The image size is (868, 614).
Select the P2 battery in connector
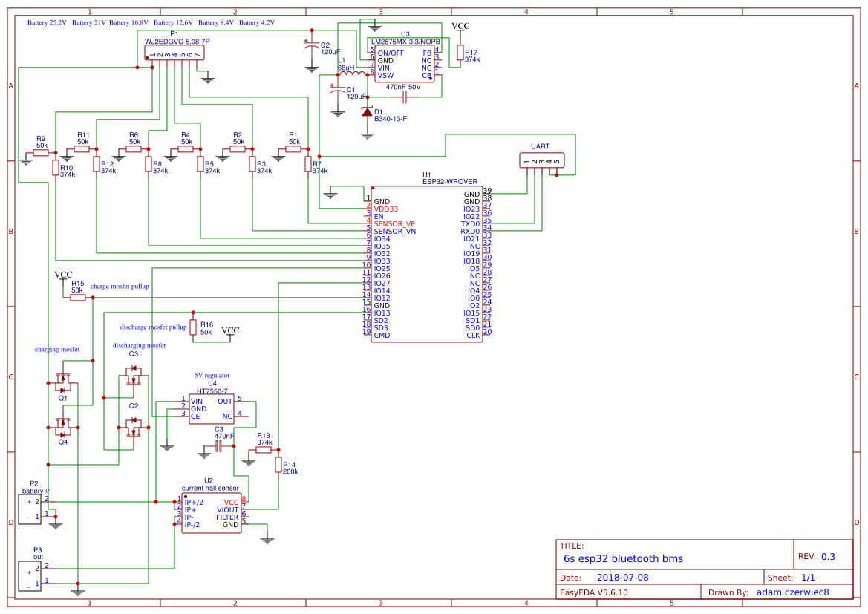point(30,509)
